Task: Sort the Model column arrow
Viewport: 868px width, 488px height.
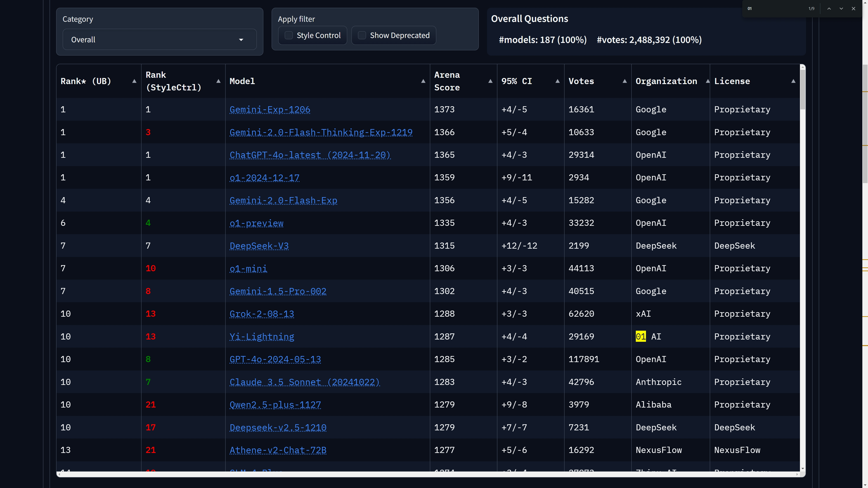Action: [423, 81]
